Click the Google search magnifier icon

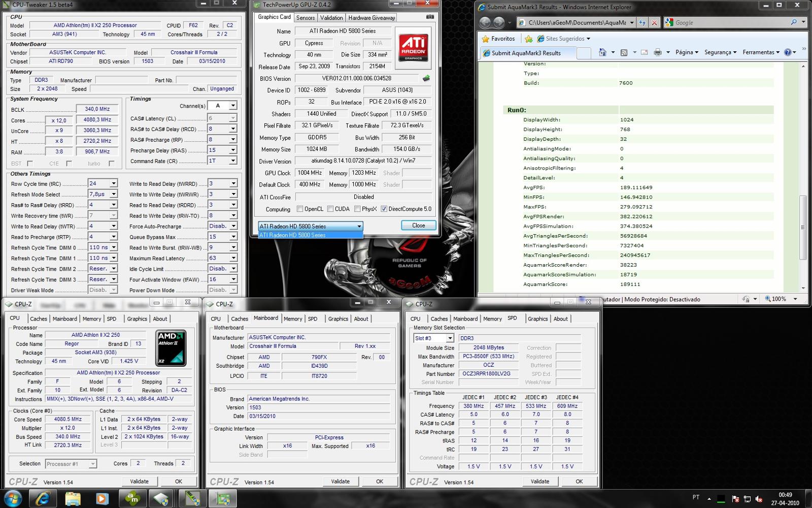click(x=794, y=22)
